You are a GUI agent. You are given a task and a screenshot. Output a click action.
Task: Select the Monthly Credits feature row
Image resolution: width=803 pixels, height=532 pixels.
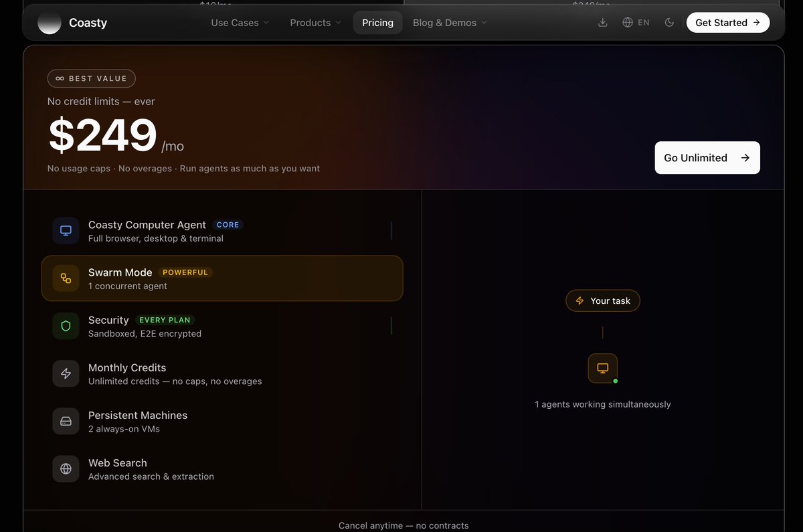pyautogui.click(x=222, y=374)
